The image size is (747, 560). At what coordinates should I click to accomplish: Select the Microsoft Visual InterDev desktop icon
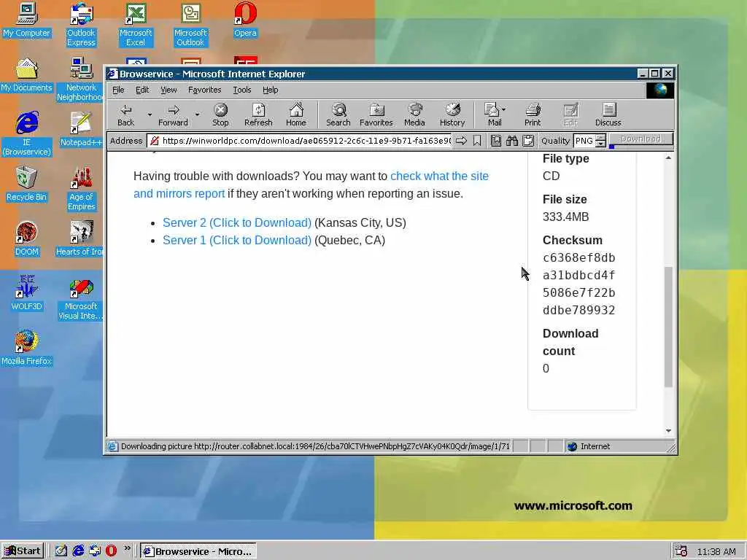(x=82, y=297)
